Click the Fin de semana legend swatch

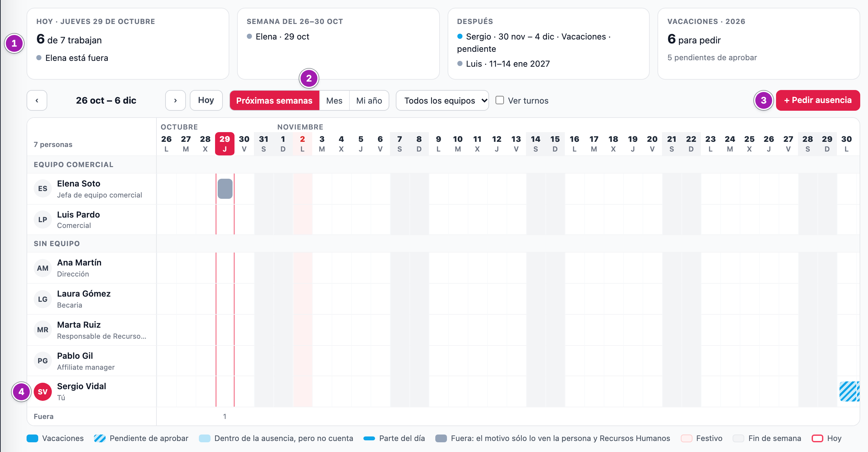738,438
